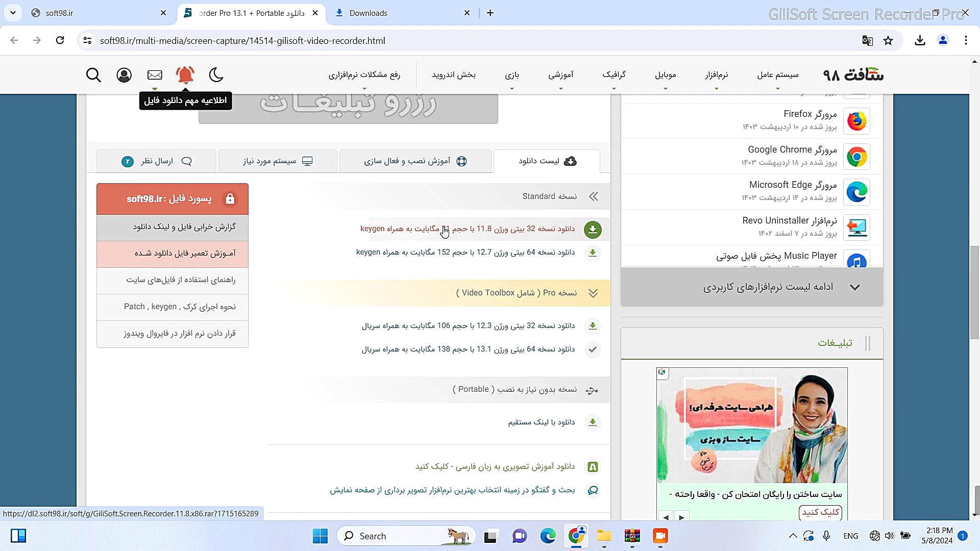Screen dimensions: 980x551
Task: Open the Chrome tab search dropdown
Action: point(13,13)
